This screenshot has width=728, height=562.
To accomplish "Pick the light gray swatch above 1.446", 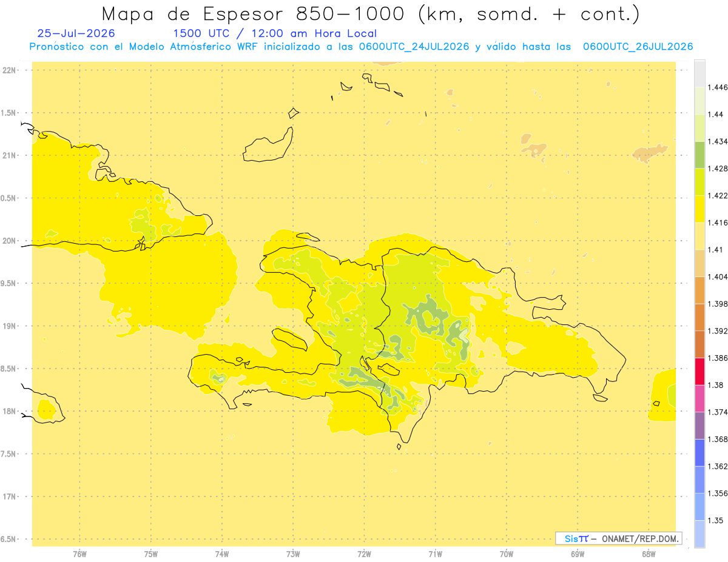I will 699,74.
